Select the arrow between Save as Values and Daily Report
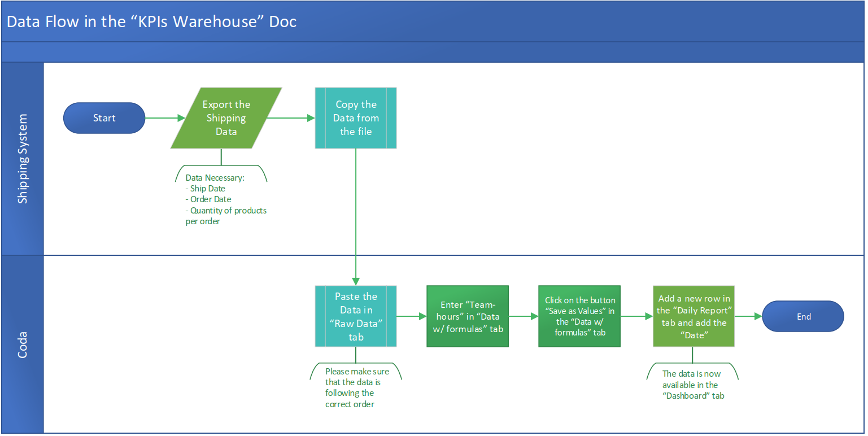The image size is (868, 436). click(x=636, y=316)
